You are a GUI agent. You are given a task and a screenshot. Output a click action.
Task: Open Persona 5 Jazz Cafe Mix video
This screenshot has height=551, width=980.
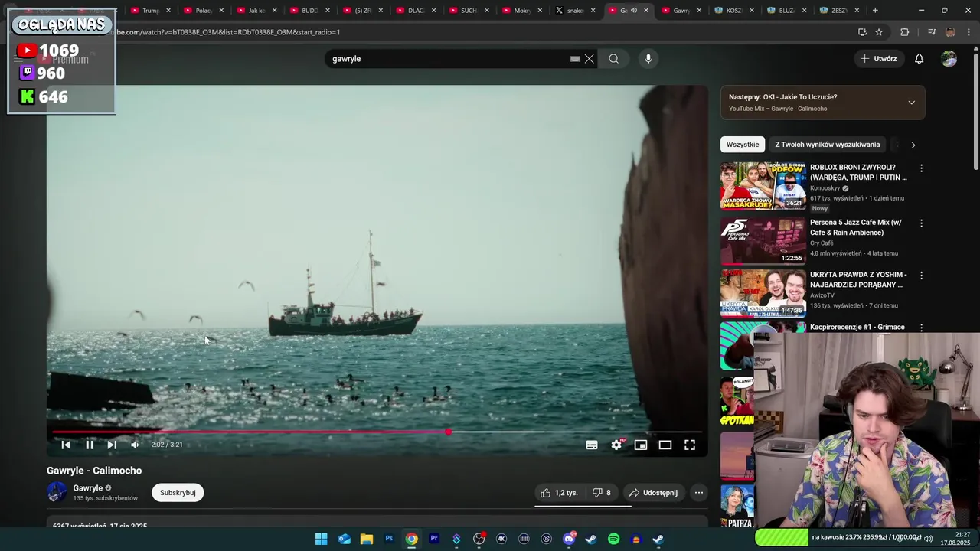coord(763,241)
